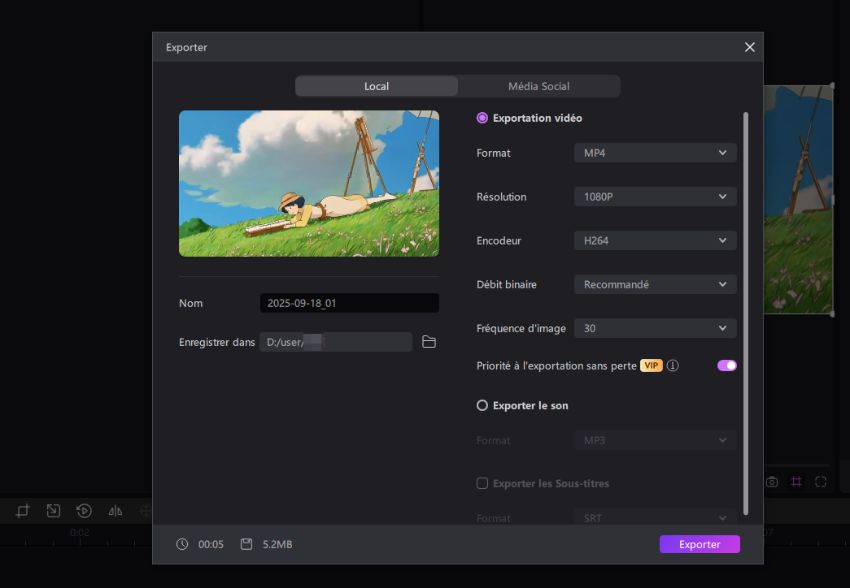Open the Fréquence d'image dropdown

click(x=655, y=328)
